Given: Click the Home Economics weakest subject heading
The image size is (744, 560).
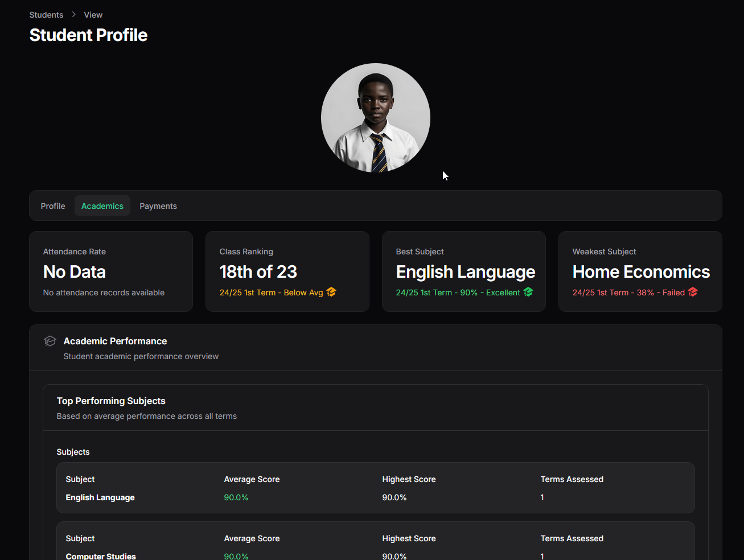Looking at the screenshot, I should point(641,272).
